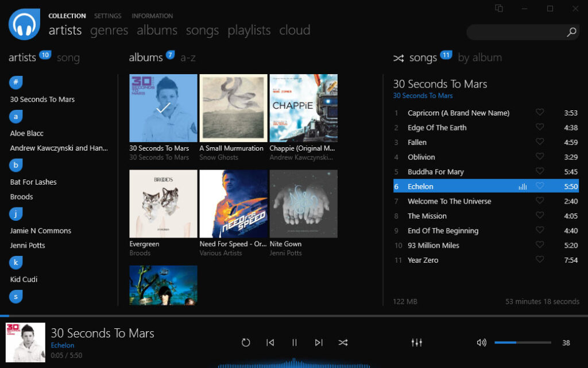The height and width of the screenshot is (368, 588).
Task: Enable shuffle in the bottom playback controls
Action: tap(343, 342)
